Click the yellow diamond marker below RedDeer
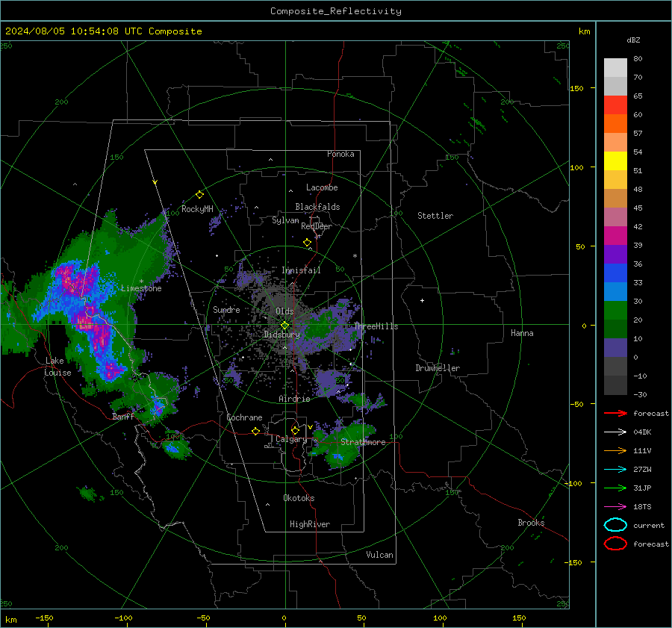This screenshot has height=628, width=672. 307,243
